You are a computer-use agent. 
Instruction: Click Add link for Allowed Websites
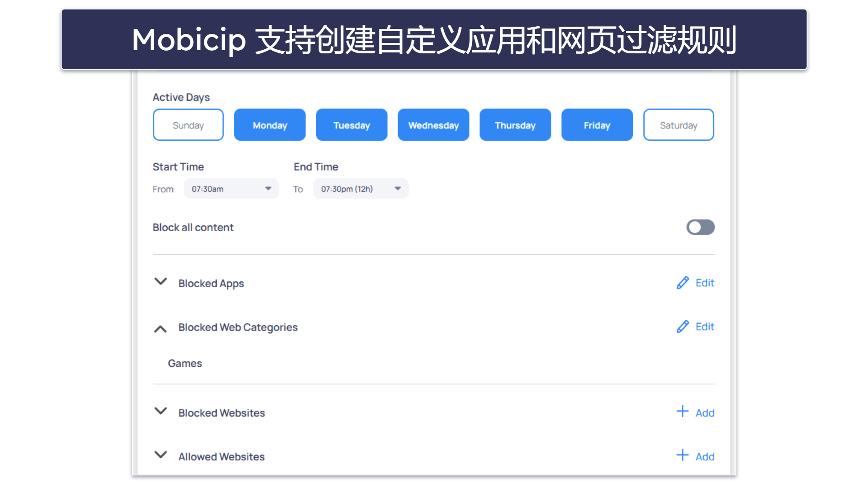705,457
